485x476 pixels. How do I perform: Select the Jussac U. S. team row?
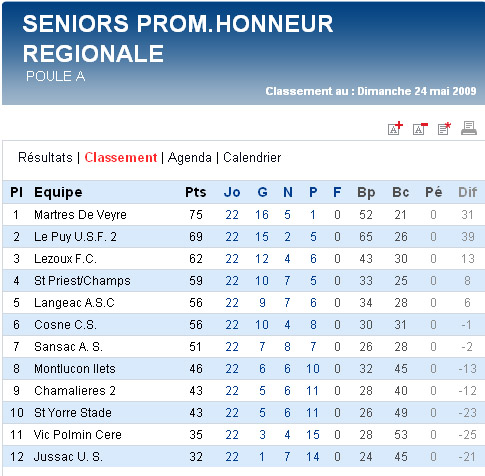(244, 457)
